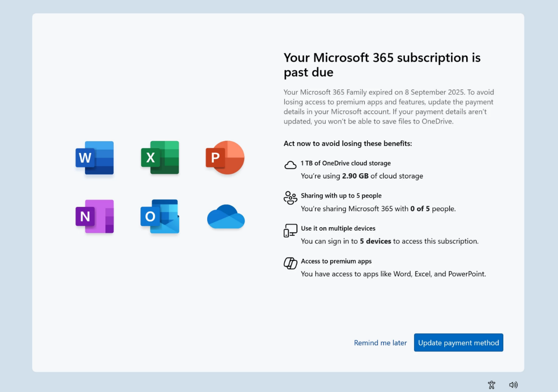Open the accessibility options icon
The width and height of the screenshot is (558, 392).
coord(492,385)
